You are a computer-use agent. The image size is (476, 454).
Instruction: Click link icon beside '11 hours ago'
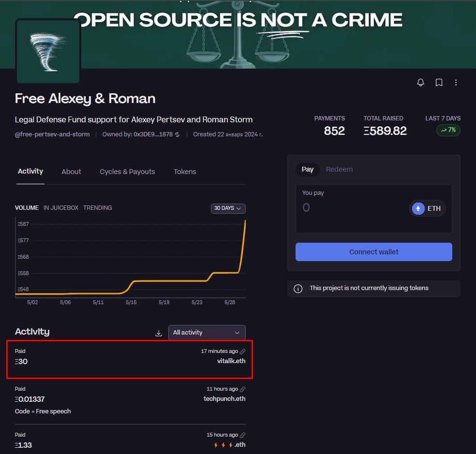pyautogui.click(x=243, y=389)
